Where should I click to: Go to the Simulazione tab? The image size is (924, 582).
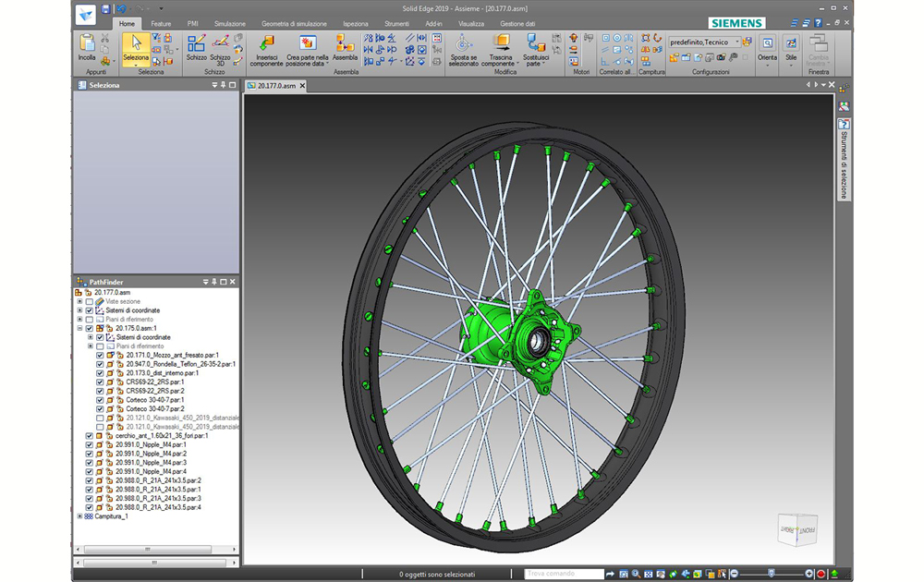(230, 24)
